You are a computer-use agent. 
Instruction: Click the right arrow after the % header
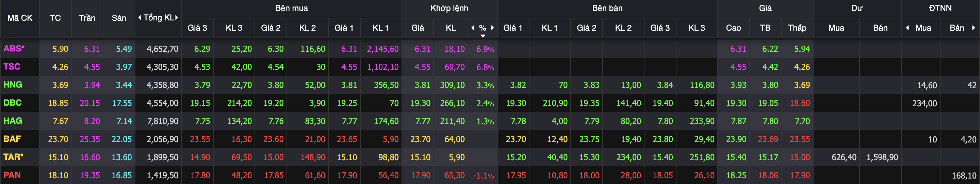tap(492, 28)
